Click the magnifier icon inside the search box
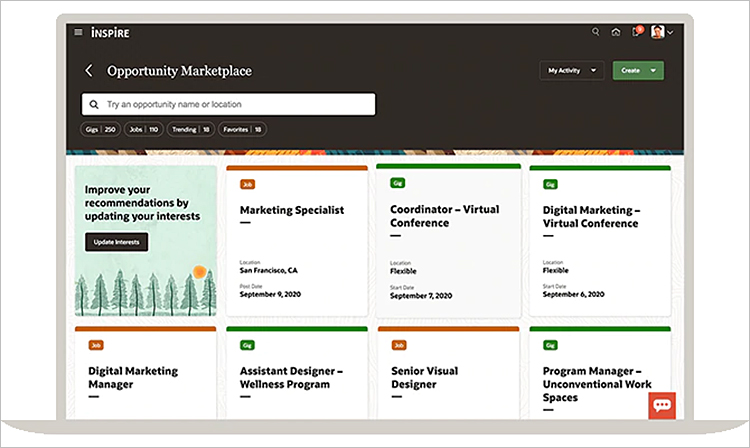Image resolution: width=750 pixels, height=448 pixels. pos(94,104)
